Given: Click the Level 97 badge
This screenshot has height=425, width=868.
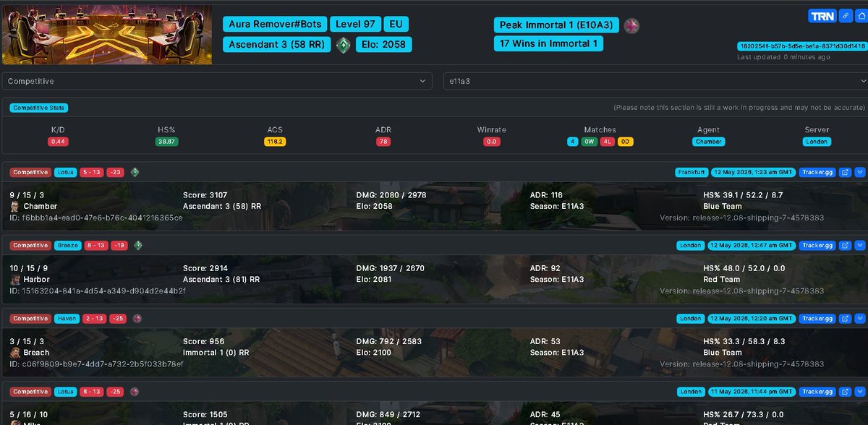Looking at the screenshot, I should [x=355, y=24].
